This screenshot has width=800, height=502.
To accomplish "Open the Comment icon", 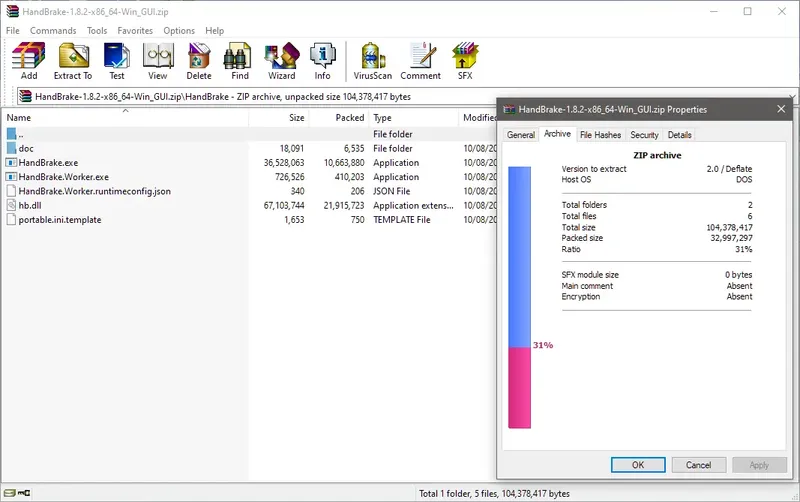I will (422, 56).
